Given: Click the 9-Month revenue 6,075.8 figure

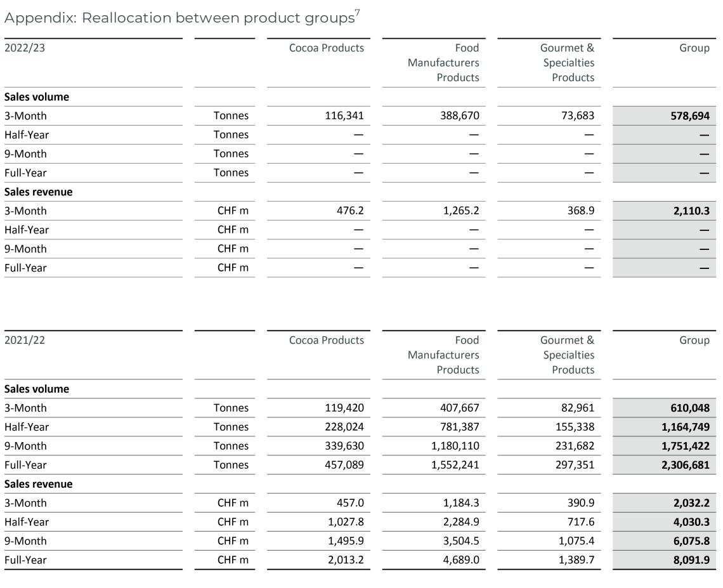Looking at the screenshot, I should (693, 541).
